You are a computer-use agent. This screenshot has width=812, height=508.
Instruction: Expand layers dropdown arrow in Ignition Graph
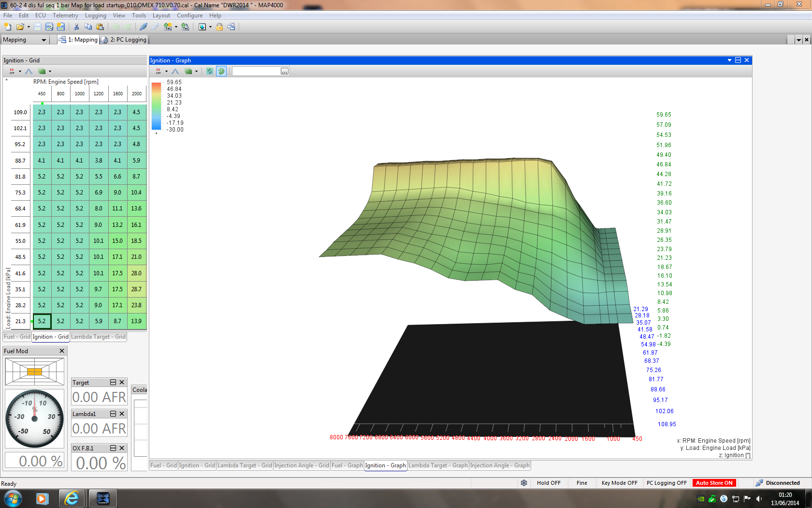click(x=196, y=71)
